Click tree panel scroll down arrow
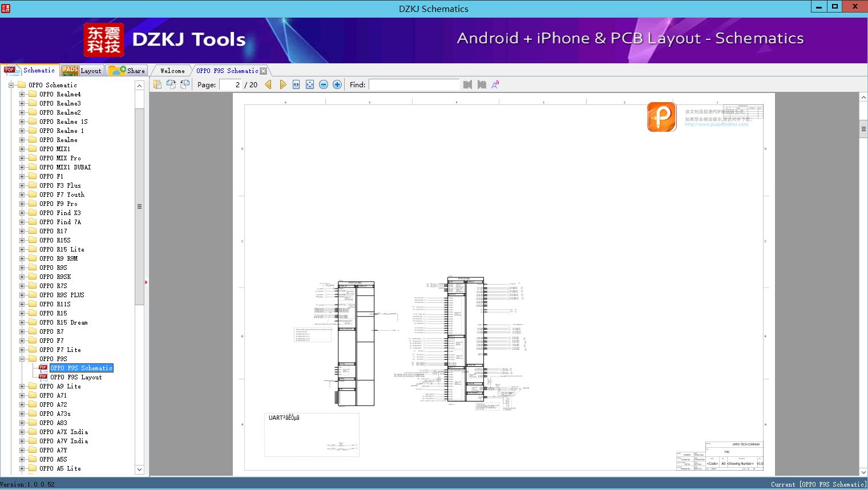The height and width of the screenshot is (490, 868). point(139,469)
